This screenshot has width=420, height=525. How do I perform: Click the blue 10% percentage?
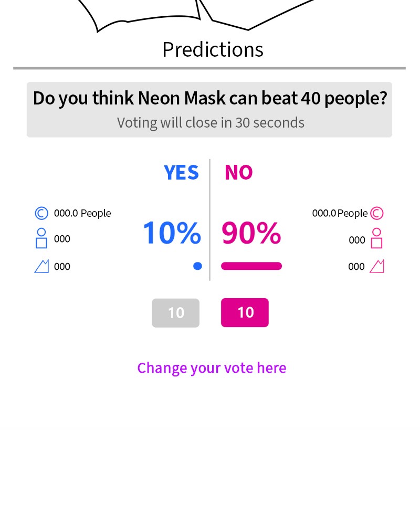click(172, 233)
